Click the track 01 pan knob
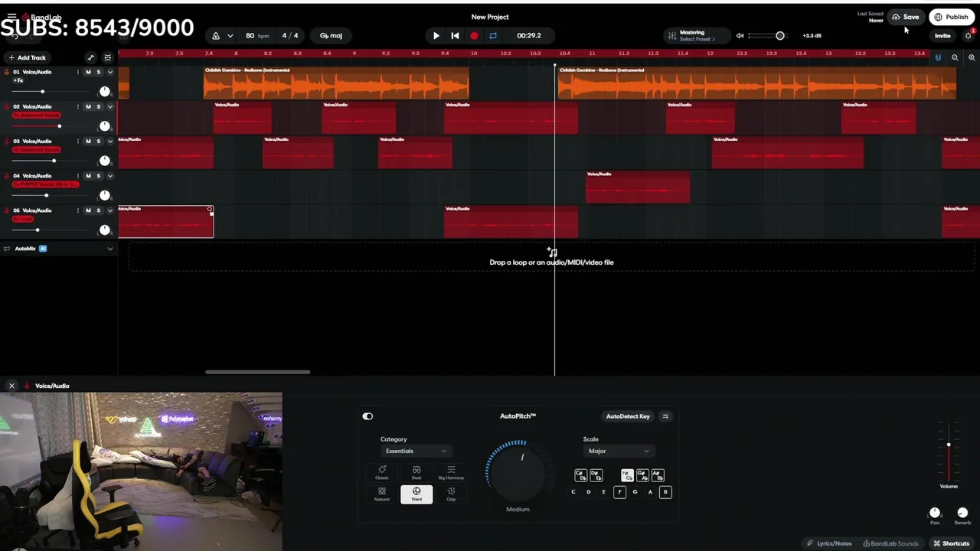The image size is (980, 551). (105, 91)
